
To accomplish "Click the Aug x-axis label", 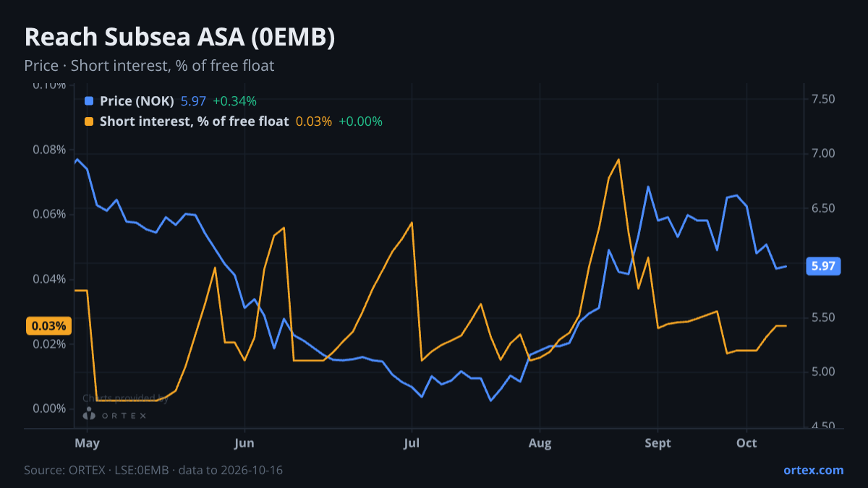I will 539,442.
